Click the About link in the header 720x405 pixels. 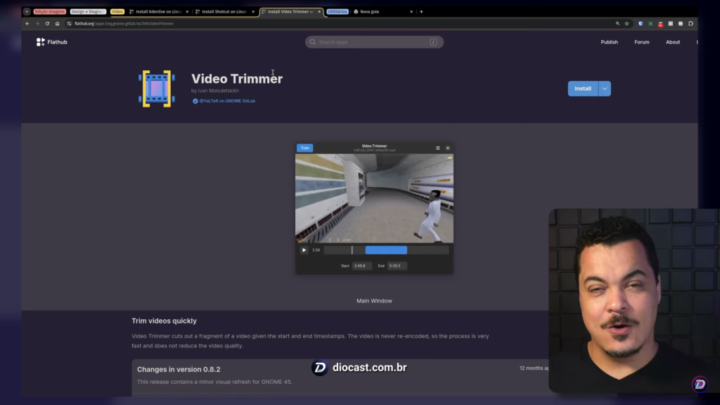673,42
